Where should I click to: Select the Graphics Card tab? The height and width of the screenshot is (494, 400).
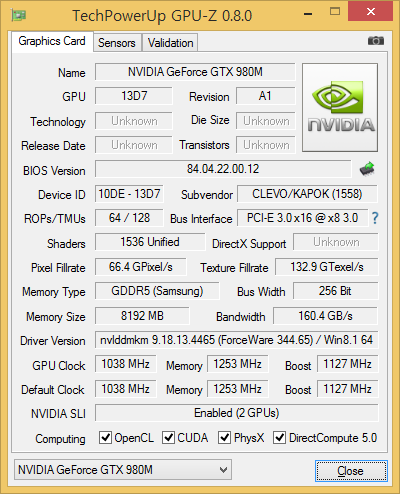tap(52, 41)
